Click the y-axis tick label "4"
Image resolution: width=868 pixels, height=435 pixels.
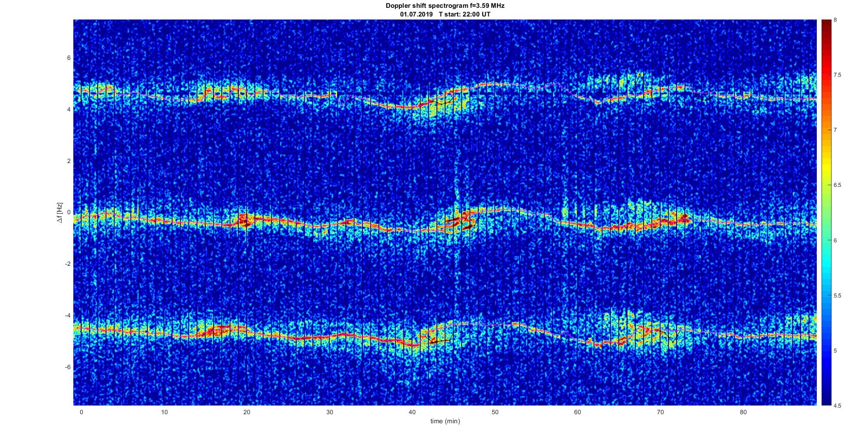[69, 110]
